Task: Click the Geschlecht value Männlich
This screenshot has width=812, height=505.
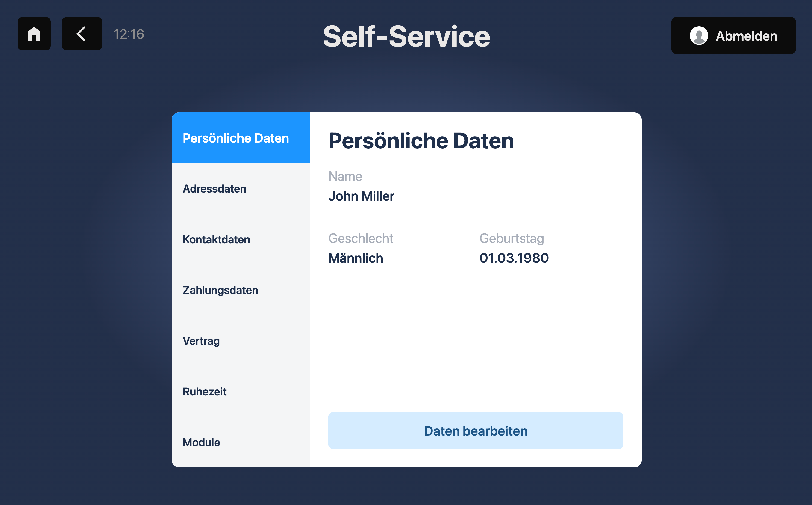Action: [356, 258]
